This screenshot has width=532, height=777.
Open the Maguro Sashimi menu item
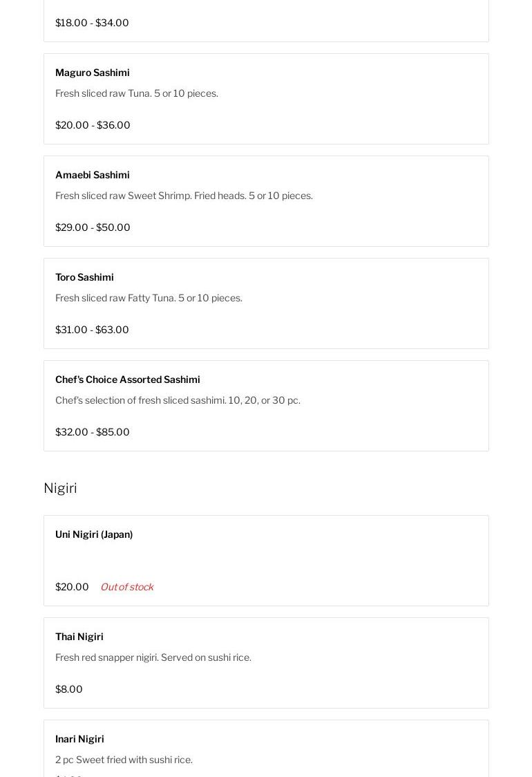tap(93, 73)
